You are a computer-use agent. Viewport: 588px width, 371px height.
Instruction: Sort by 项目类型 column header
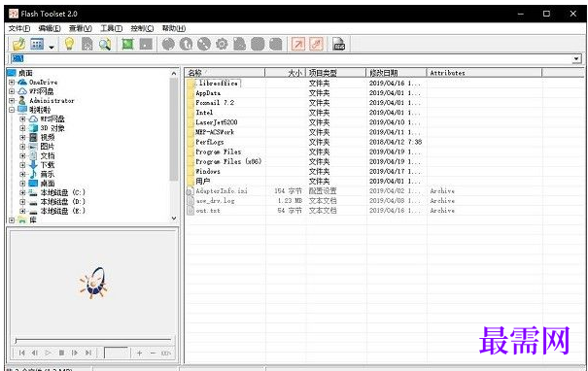point(335,73)
